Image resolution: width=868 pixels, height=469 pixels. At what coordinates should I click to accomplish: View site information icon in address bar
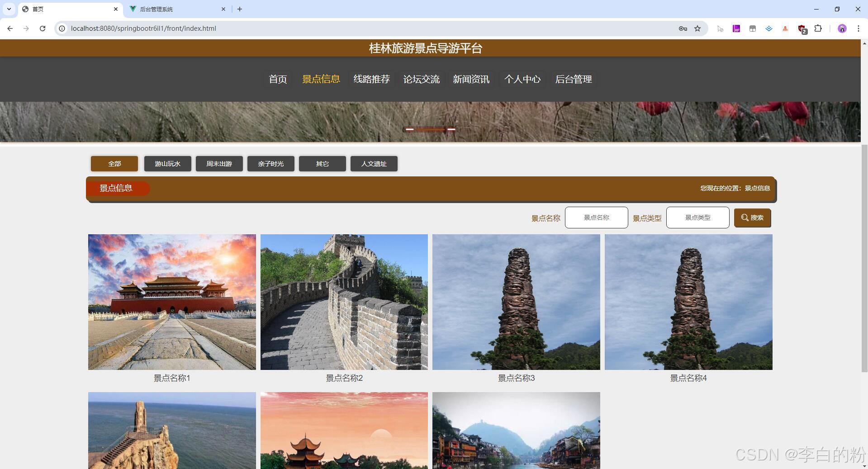tap(62, 28)
